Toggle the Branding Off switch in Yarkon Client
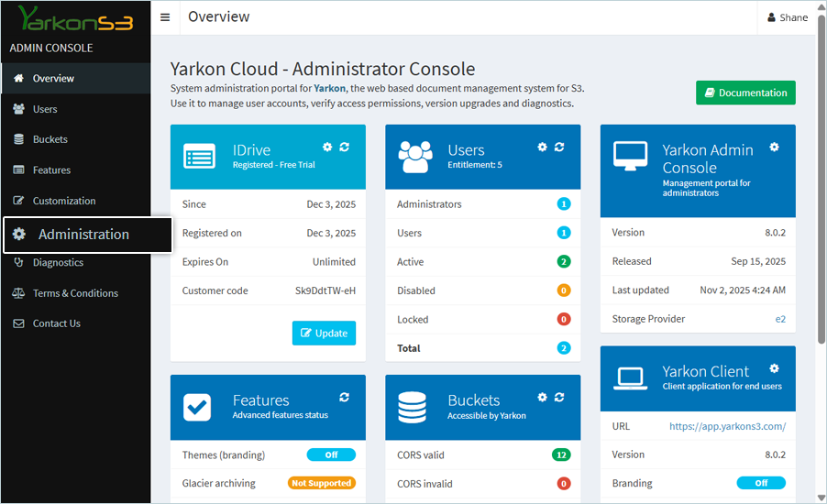 760,483
